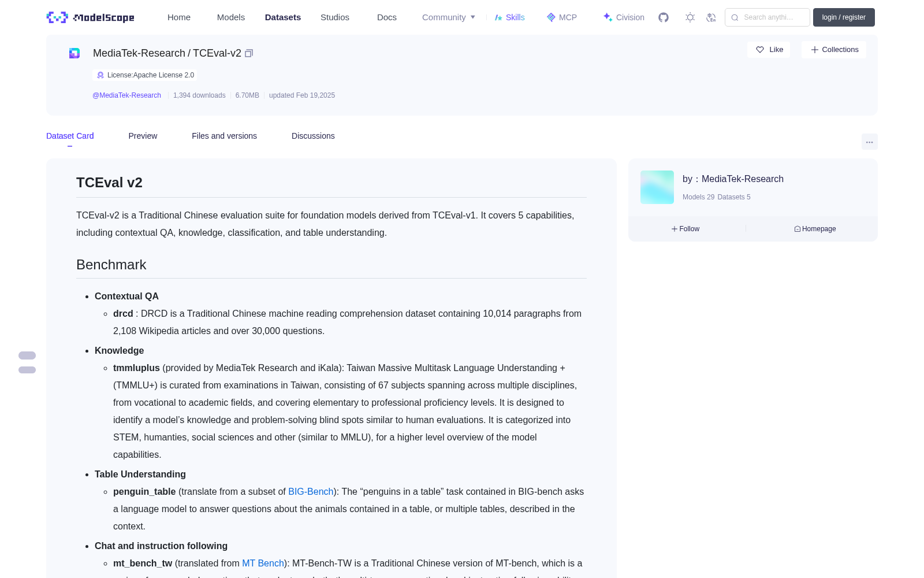Viewport: 924px width, 578px height.
Task: Open the Datasets section
Action: (283, 17)
